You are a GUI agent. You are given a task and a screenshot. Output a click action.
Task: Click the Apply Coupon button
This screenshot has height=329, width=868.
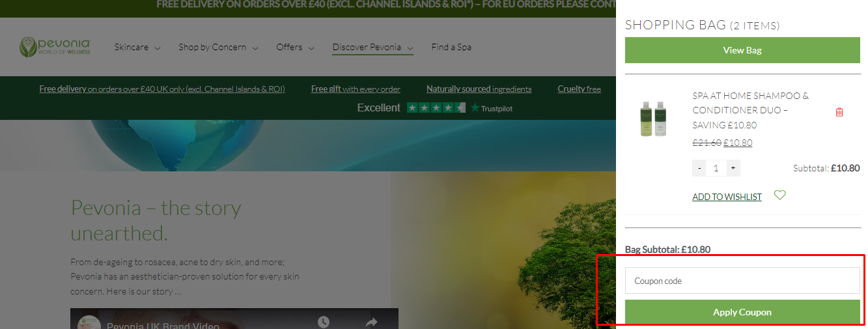point(742,312)
